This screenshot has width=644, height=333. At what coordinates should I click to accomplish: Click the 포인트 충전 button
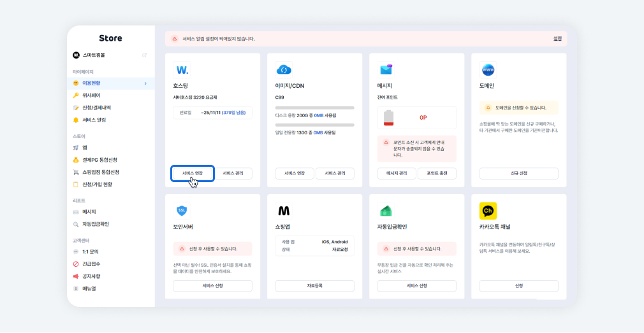(x=437, y=173)
